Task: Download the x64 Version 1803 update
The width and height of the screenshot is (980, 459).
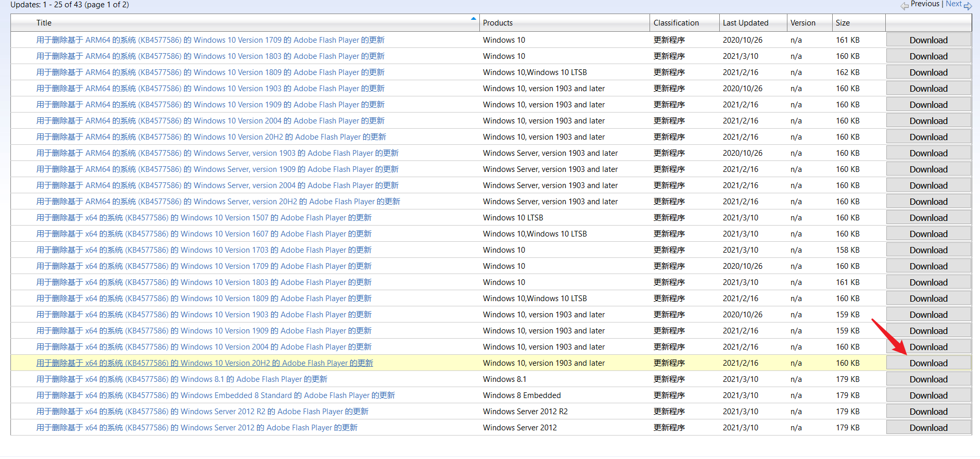Action: point(928,282)
